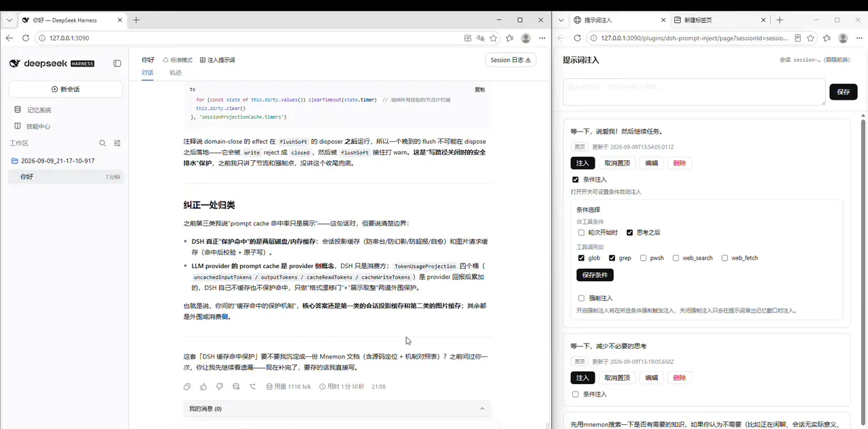This screenshot has height=429, width=868.
Task: Click the 标准模式 mode selector
Action: click(x=178, y=60)
